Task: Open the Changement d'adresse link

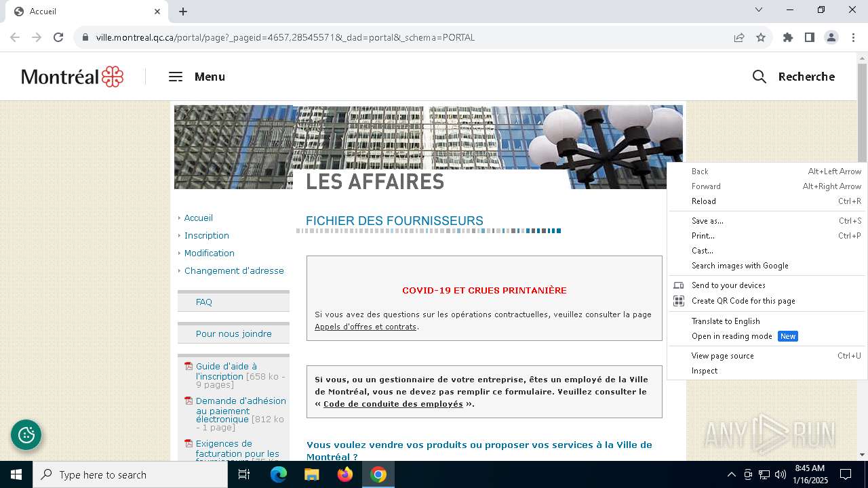Action: point(234,270)
